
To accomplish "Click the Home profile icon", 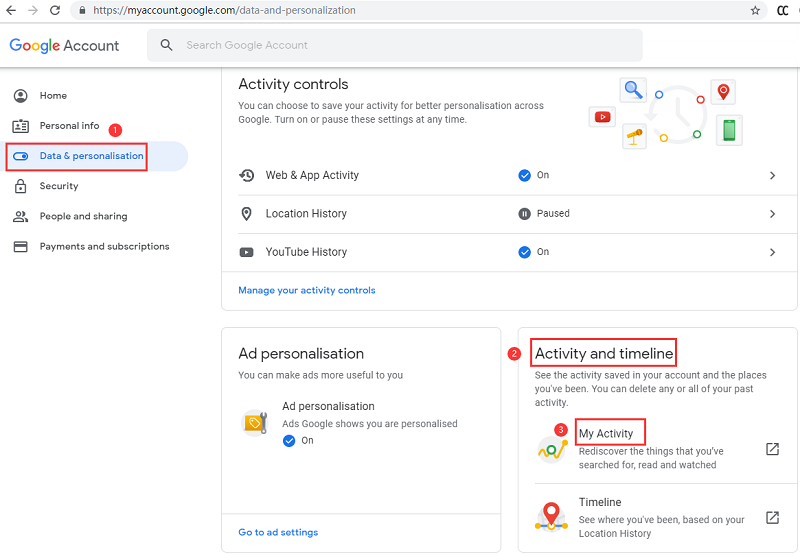I will 20,96.
